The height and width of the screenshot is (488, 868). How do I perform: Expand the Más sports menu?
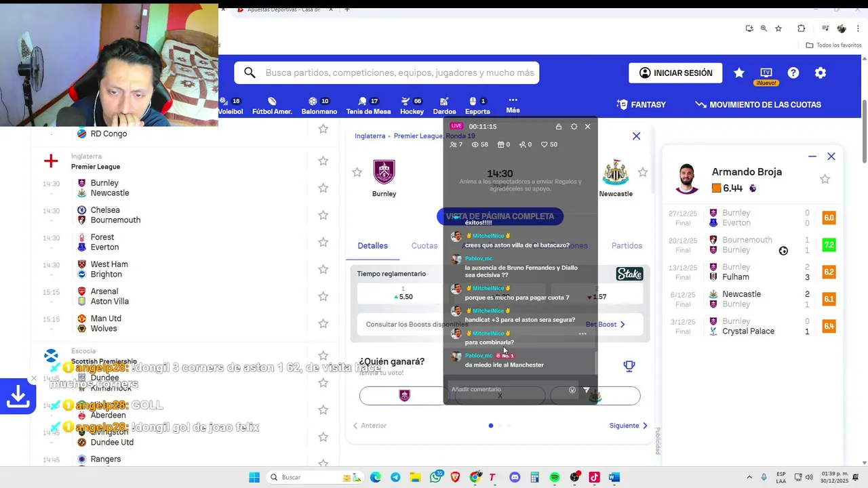coord(513,104)
